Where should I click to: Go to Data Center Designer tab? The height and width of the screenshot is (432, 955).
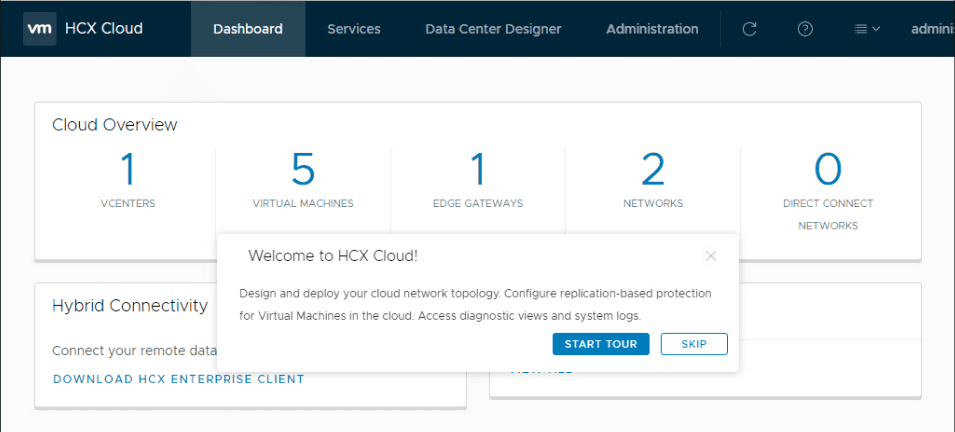click(x=493, y=29)
